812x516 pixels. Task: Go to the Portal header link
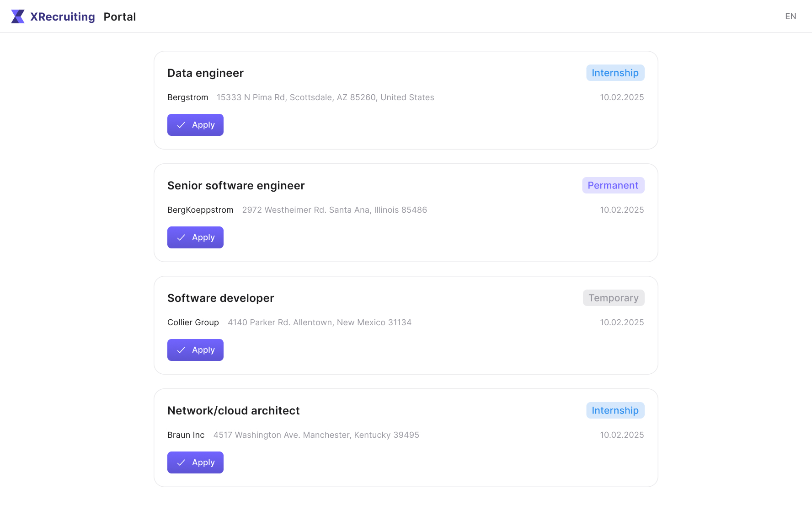click(120, 16)
